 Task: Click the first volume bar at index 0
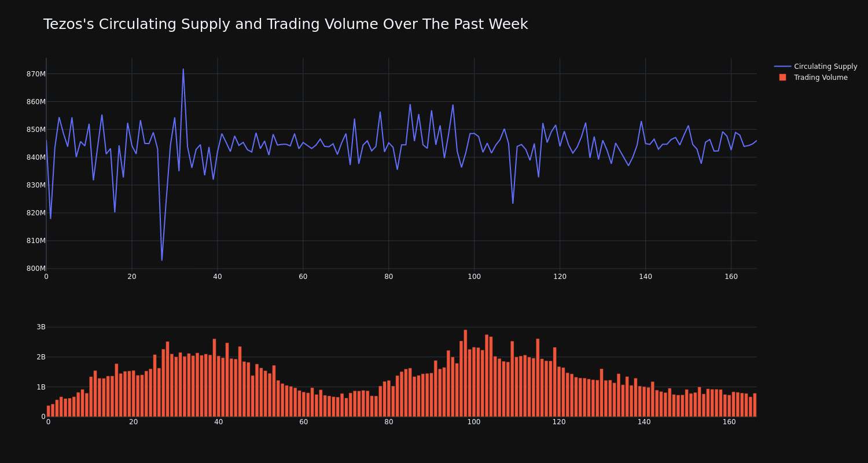point(48,411)
